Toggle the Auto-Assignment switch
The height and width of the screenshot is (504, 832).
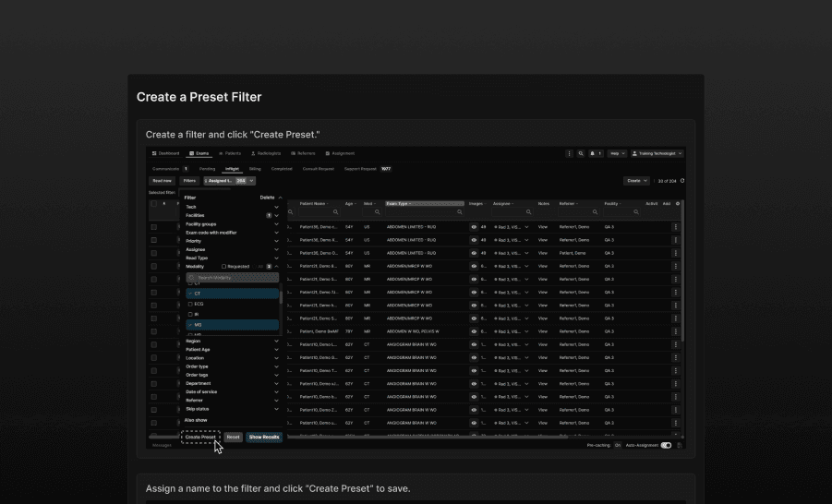(666, 445)
